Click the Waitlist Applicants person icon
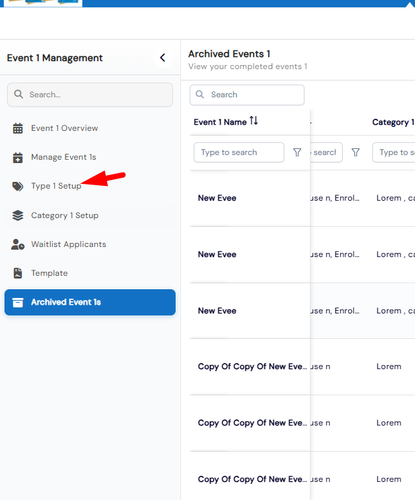Screen dimensions: 415x500 coord(18,244)
